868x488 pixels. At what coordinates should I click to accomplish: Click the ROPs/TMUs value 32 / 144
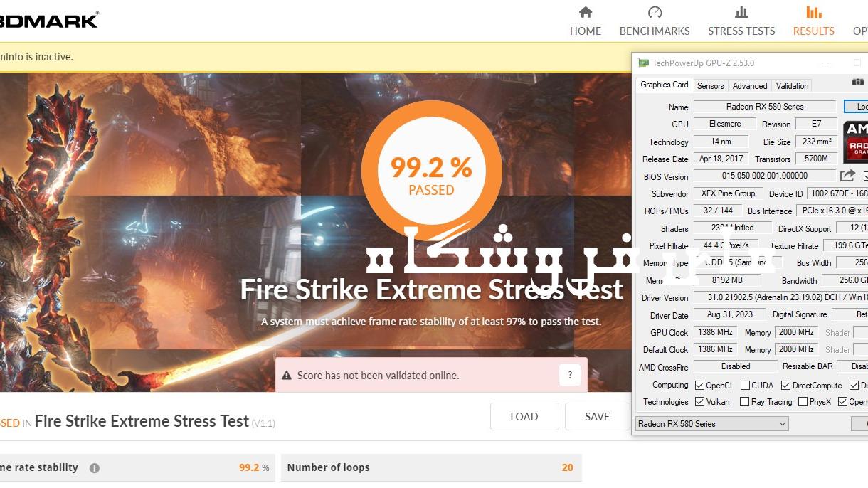coord(718,211)
